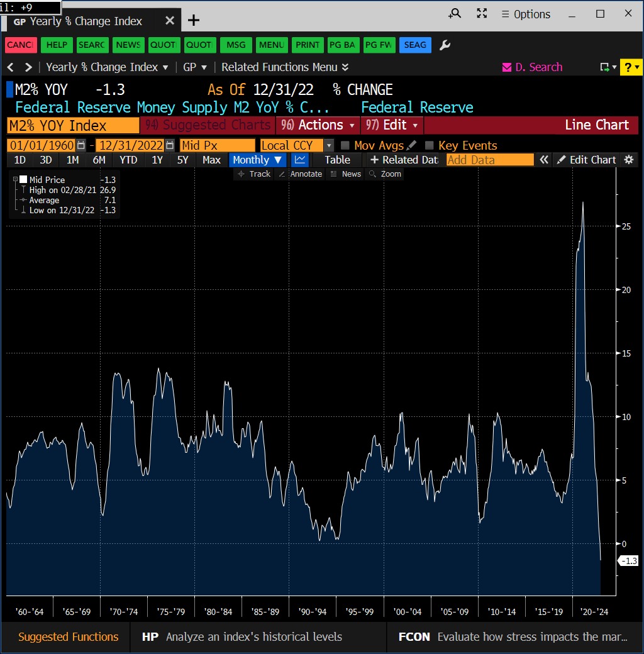Select the Annotate tool
Screen dimensions: 644x654
(301, 174)
